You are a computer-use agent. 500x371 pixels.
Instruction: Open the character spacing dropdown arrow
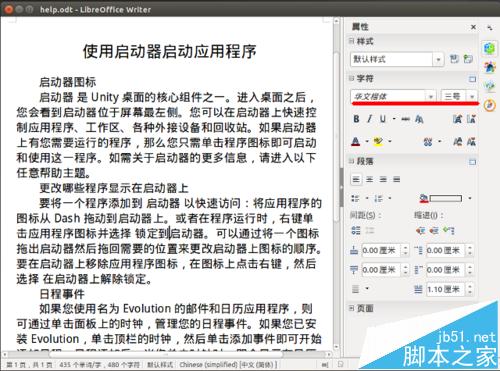[x=440, y=142]
